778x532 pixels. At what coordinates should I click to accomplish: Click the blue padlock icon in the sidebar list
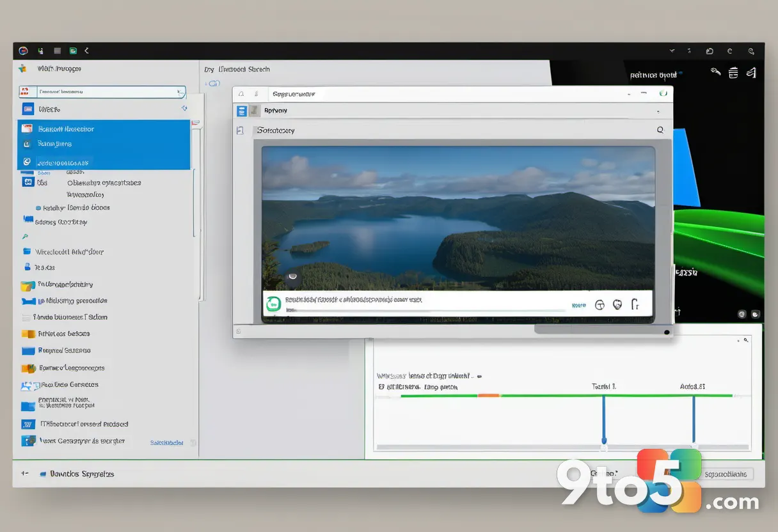(x=28, y=267)
